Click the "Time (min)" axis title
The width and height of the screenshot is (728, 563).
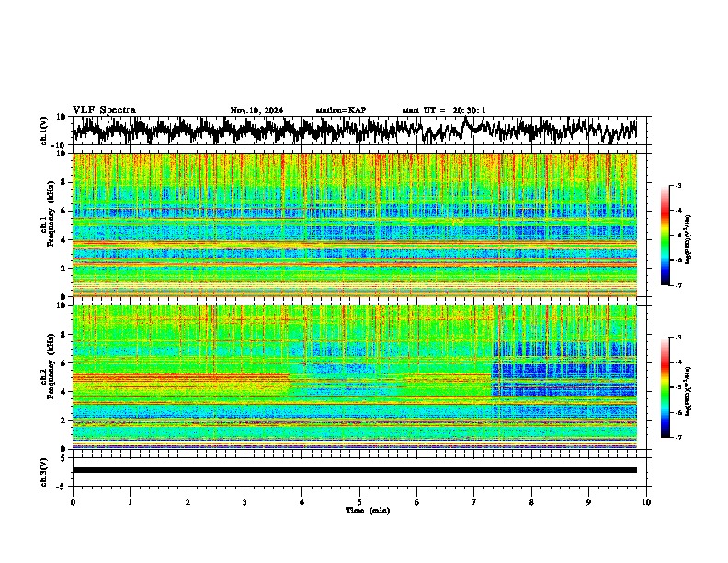point(368,511)
